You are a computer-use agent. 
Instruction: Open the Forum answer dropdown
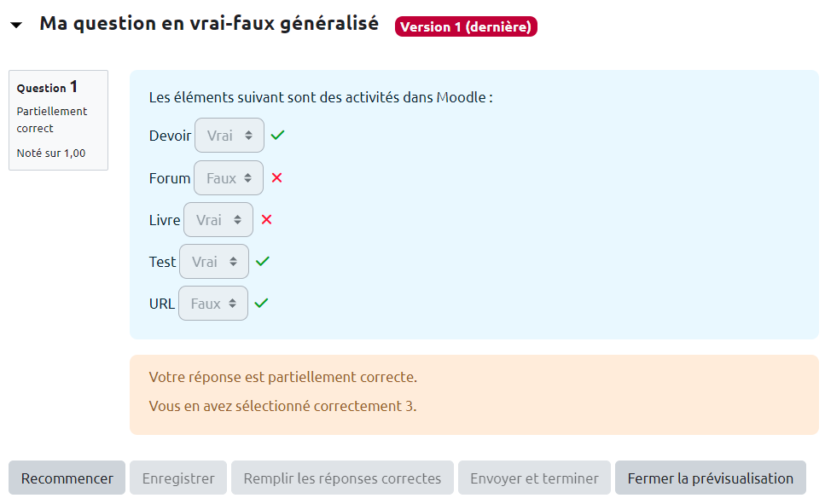point(229,178)
